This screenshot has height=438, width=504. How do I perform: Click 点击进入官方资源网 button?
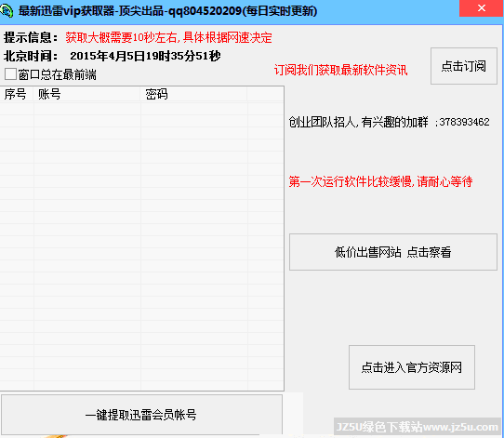coord(411,367)
